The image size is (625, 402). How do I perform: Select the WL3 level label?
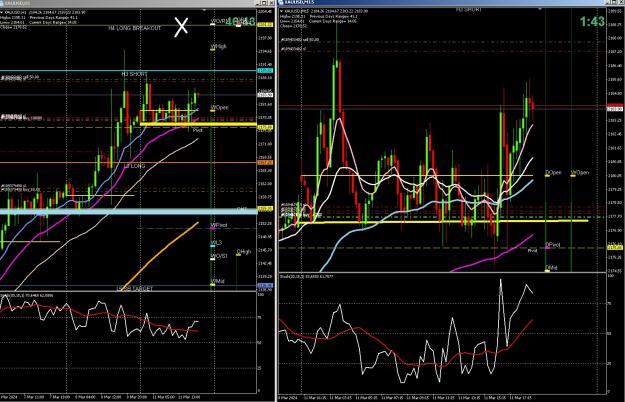[x=217, y=243]
